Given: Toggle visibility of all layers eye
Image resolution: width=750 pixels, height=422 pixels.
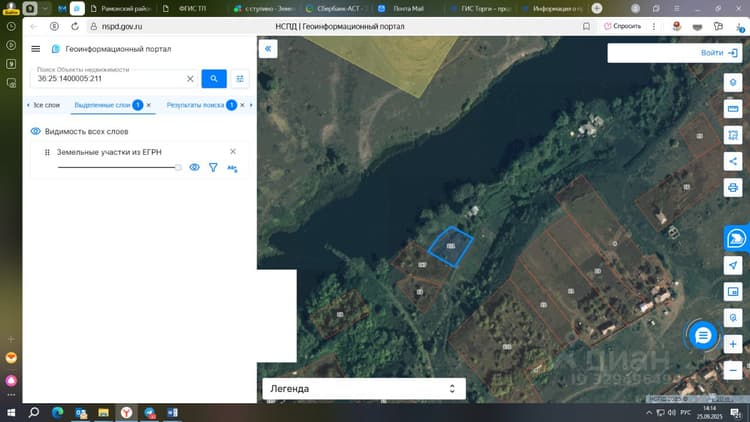Looking at the screenshot, I should [x=36, y=131].
